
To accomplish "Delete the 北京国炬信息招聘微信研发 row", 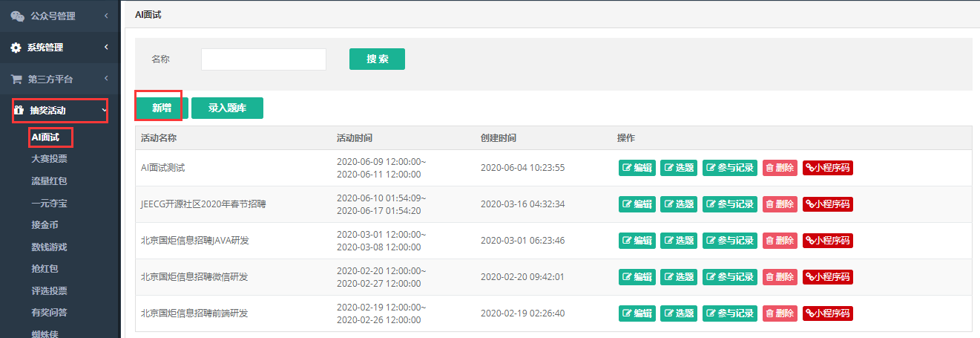I will point(780,277).
